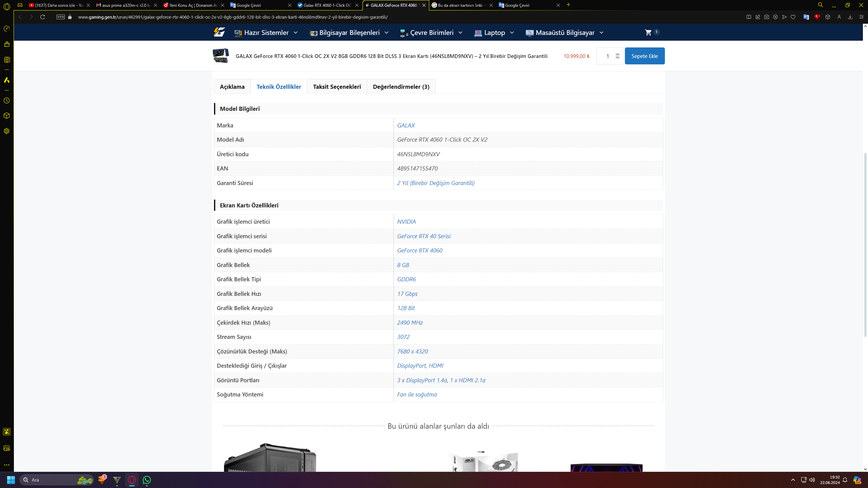The width and height of the screenshot is (868, 488).
Task: Open History clock icon in sidebar
Action: tap(7, 101)
